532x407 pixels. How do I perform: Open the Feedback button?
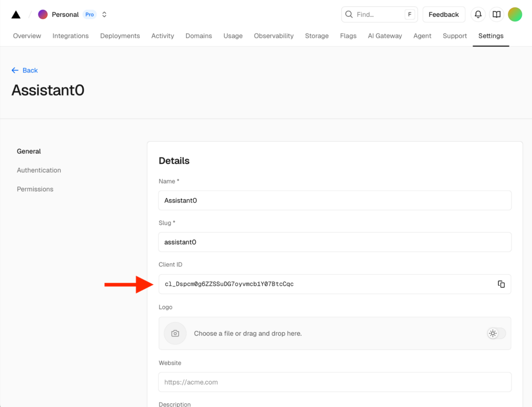point(444,15)
